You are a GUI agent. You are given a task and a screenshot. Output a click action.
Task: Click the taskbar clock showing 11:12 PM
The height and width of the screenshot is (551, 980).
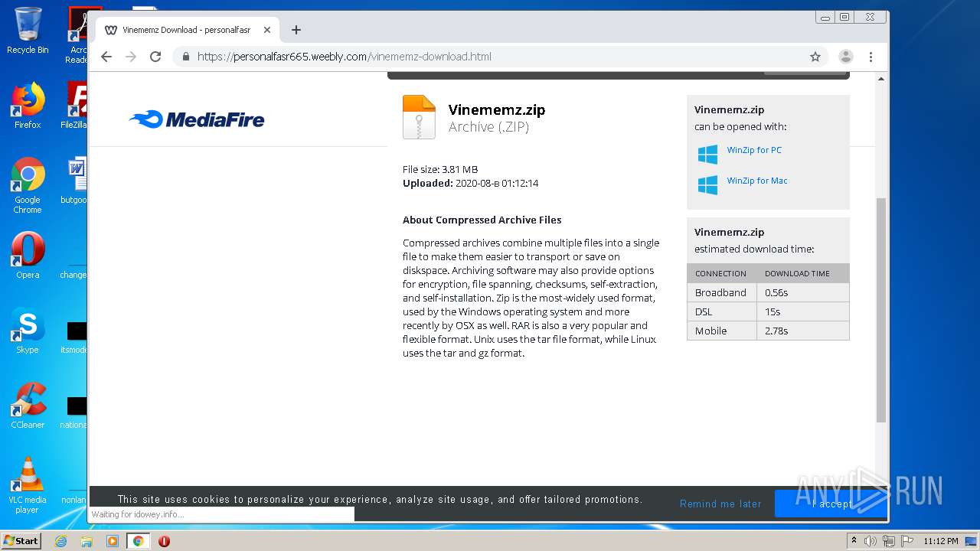point(940,541)
